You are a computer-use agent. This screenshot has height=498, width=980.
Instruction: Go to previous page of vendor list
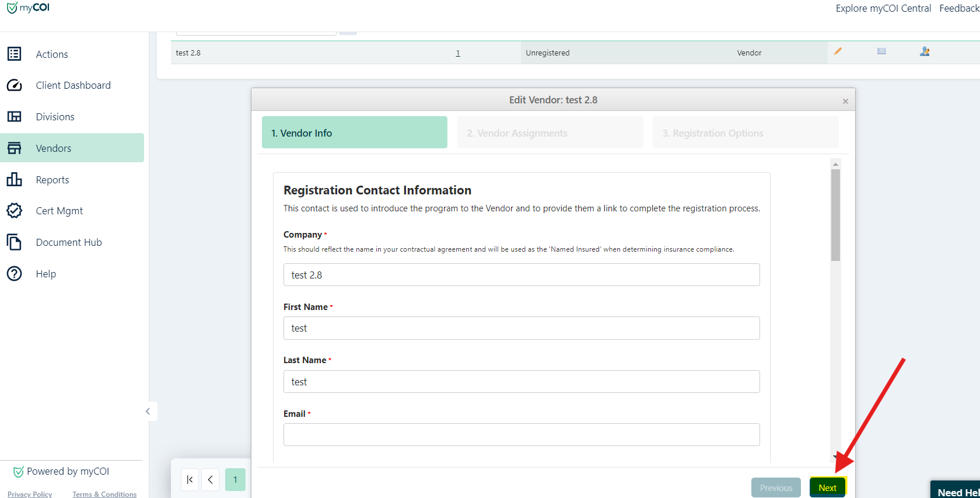tap(211, 480)
